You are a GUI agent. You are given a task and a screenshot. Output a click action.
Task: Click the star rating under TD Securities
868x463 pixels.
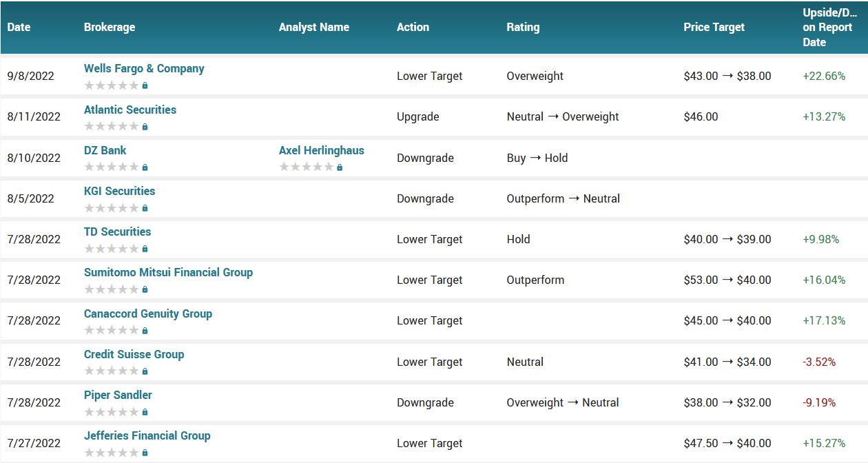click(x=111, y=248)
